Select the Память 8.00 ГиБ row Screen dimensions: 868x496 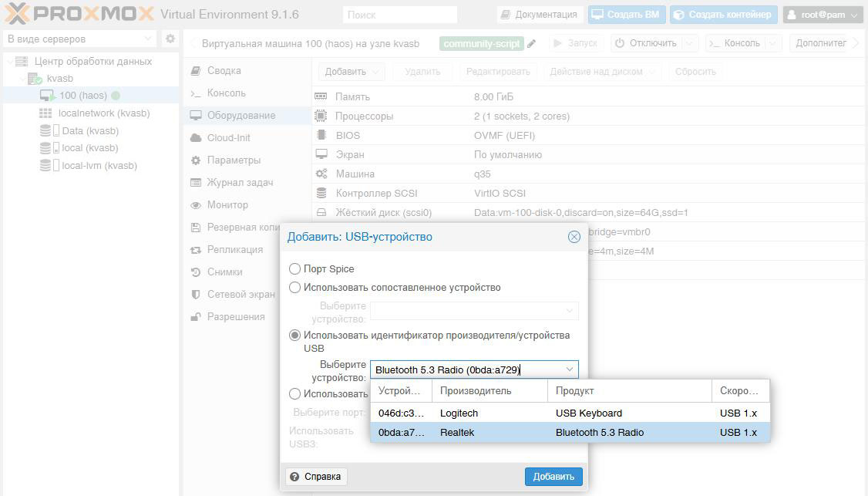590,96
